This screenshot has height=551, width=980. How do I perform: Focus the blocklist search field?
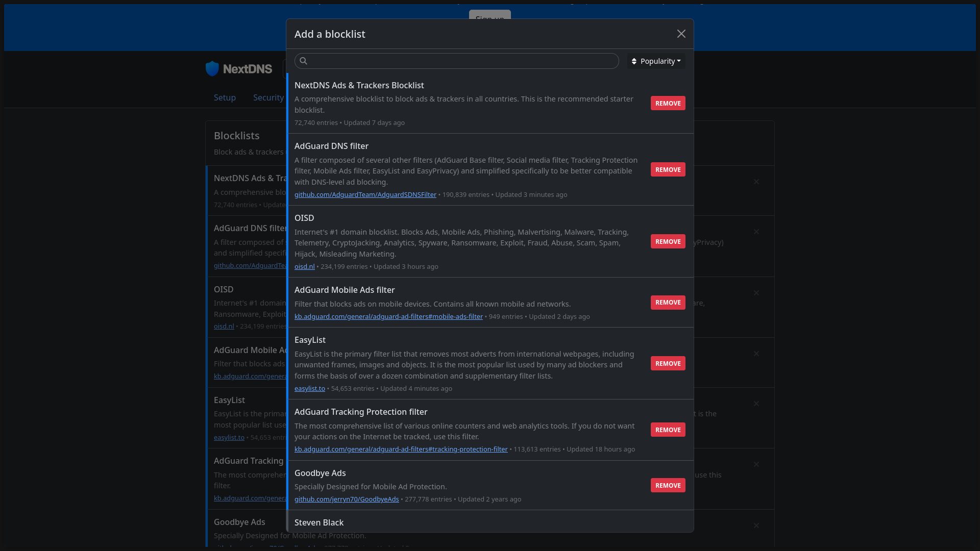pyautogui.click(x=456, y=61)
